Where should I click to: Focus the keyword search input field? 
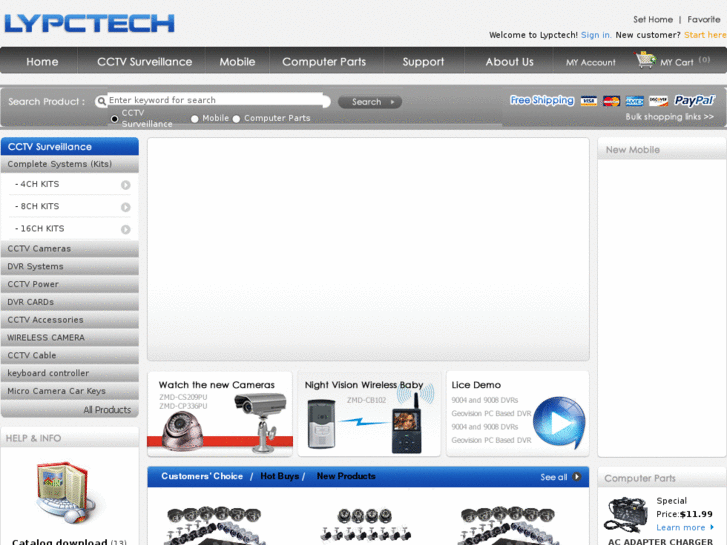pyautogui.click(x=216, y=100)
